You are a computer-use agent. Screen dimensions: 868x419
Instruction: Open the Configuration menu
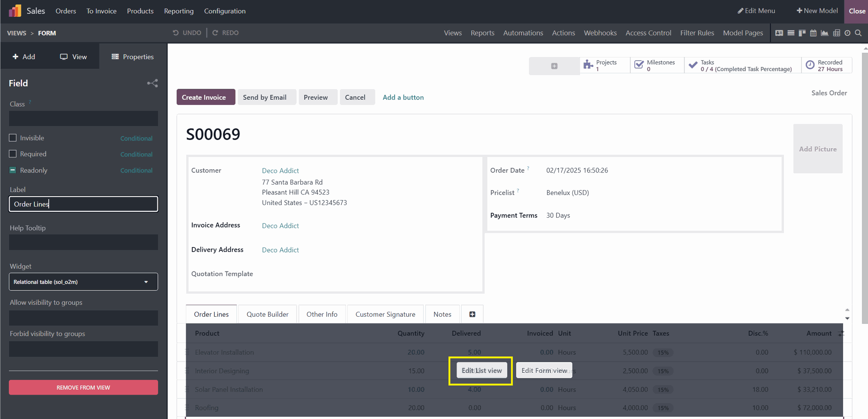click(225, 11)
